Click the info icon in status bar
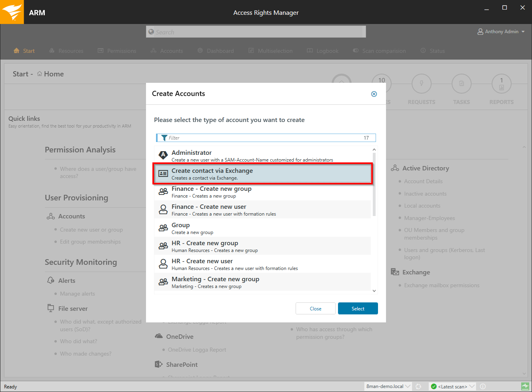This screenshot has width=532, height=392. [x=483, y=386]
